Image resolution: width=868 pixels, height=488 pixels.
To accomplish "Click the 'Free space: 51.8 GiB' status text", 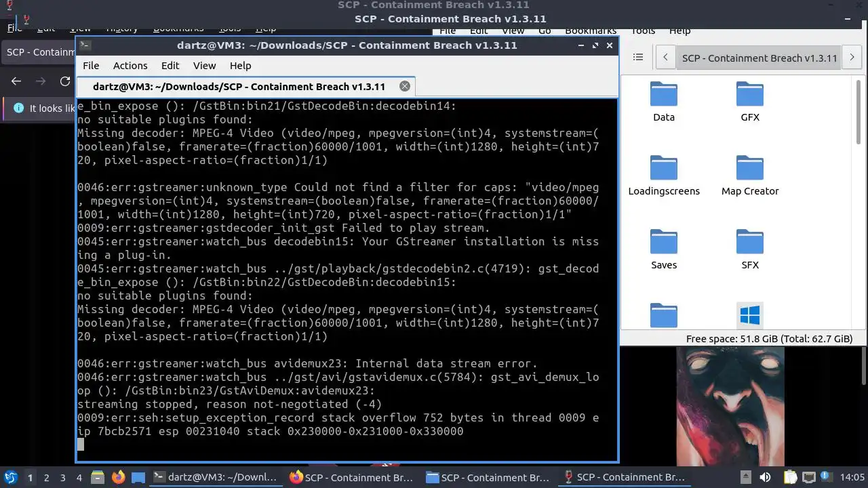I will [769, 339].
